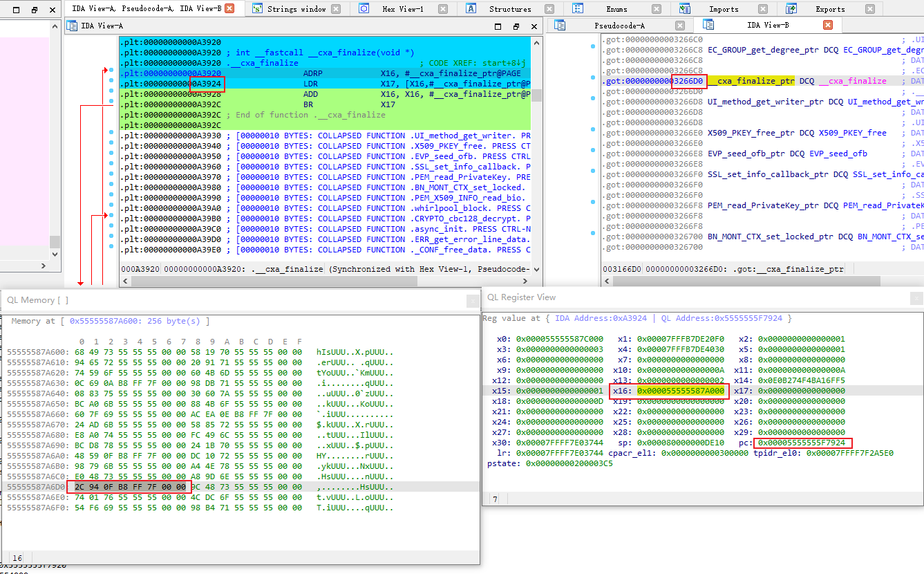Open the Strings window tab
The image size is (924, 574).
(296, 9)
